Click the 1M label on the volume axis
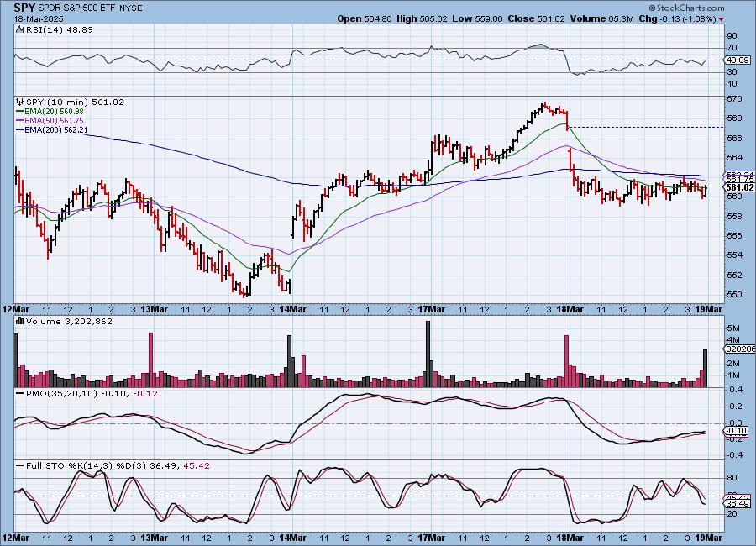The width and height of the screenshot is (756, 546). point(733,375)
